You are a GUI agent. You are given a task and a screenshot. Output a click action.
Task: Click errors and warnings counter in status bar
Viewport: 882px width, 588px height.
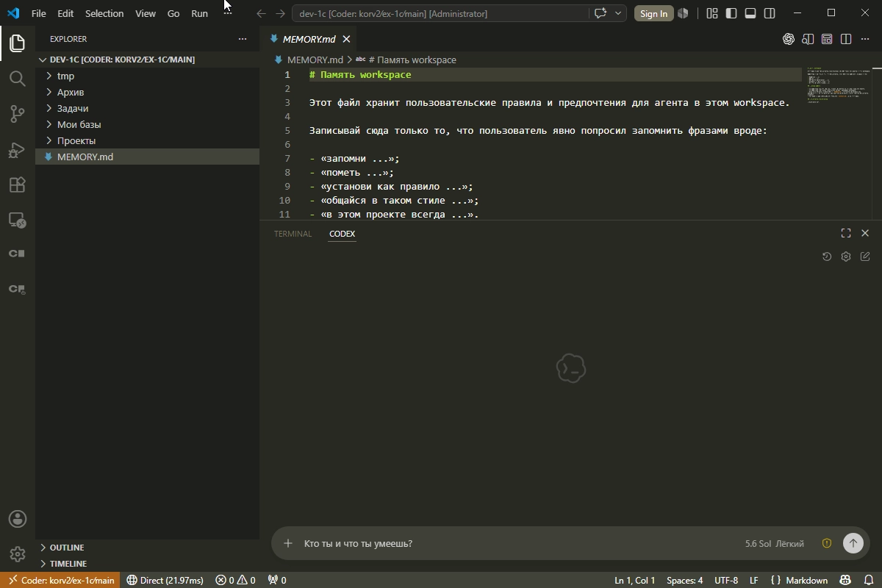(x=235, y=580)
